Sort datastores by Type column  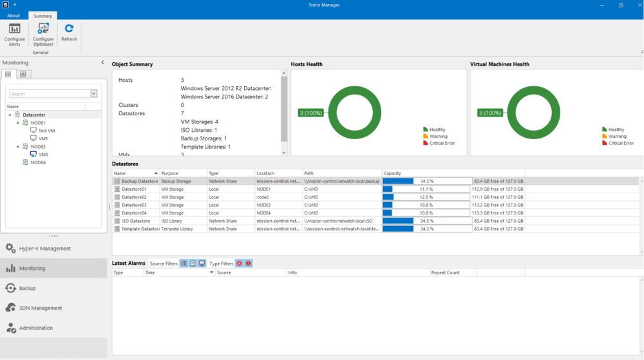click(x=231, y=173)
